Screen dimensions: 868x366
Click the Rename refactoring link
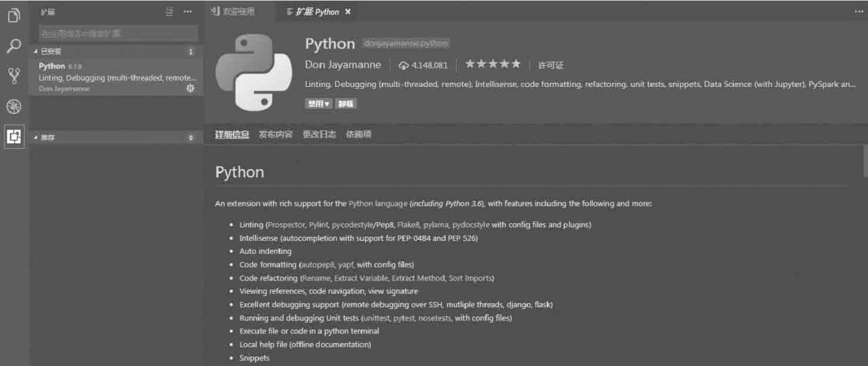coord(315,278)
